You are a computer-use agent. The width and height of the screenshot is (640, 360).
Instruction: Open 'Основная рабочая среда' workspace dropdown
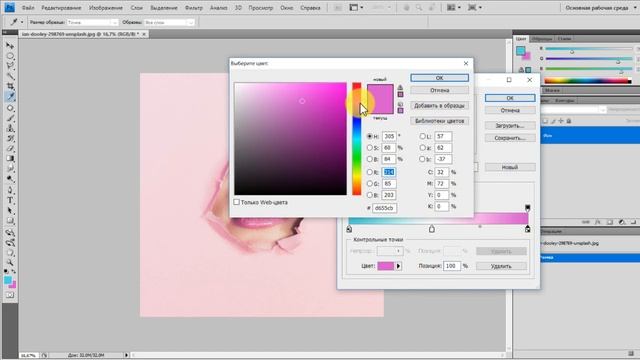[600, 8]
